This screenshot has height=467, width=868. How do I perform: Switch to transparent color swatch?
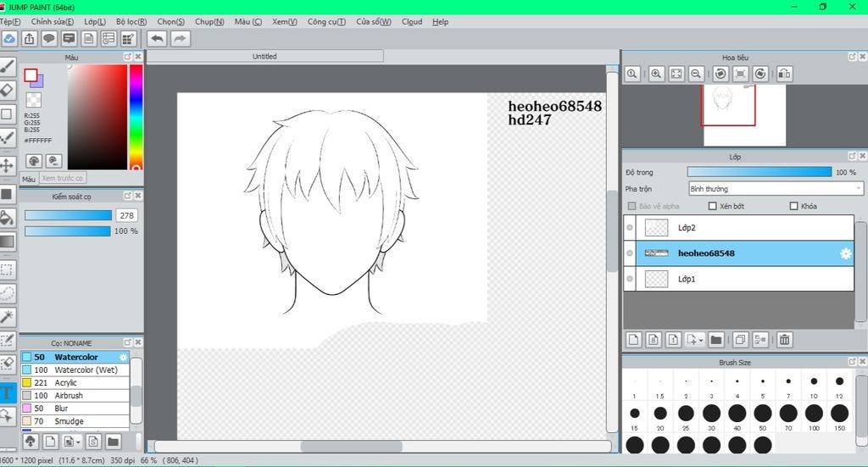tap(34, 100)
